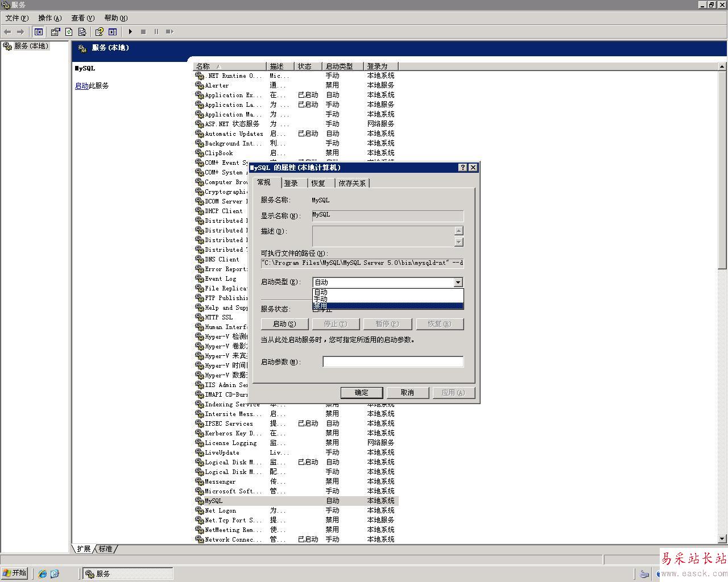The width and height of the screenshot is (728, 582).
Task: Click the gear icon of the LiveUpdate service
Action: [x=199, y=452]
